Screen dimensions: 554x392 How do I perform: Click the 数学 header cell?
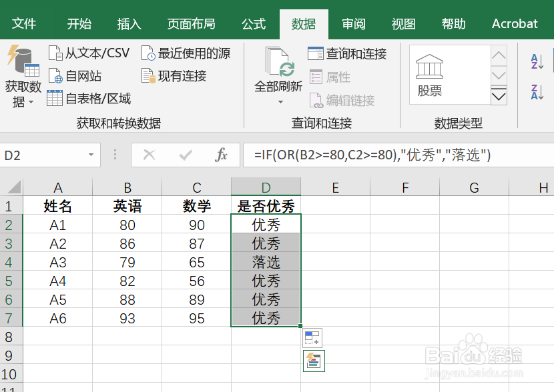pyautogui.click(x=197, y=206)
